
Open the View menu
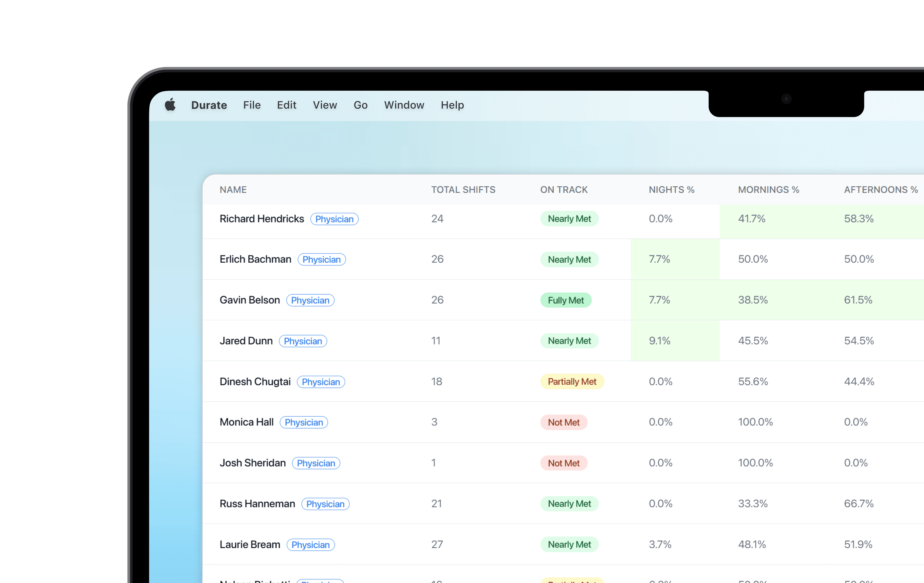pyautogui.click(x=325, y=105)
